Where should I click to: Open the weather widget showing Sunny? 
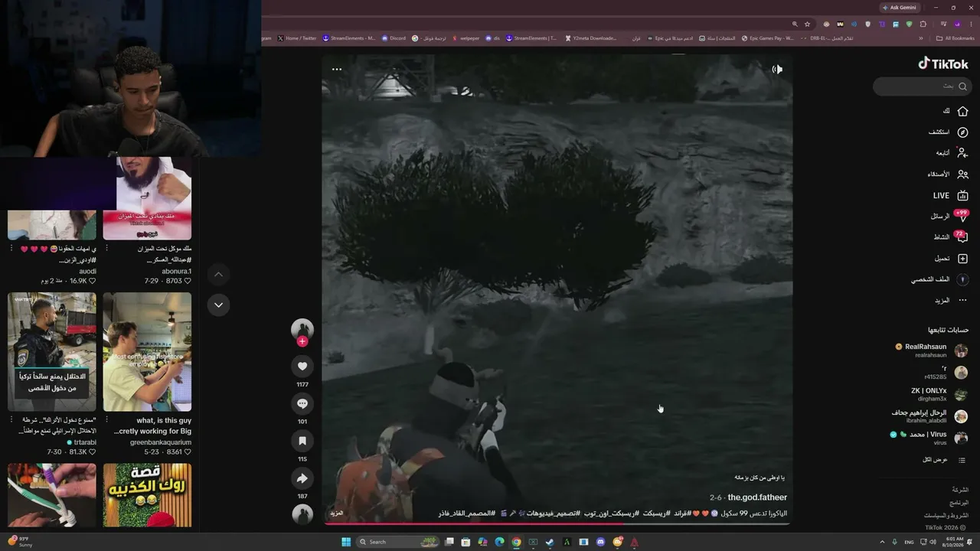pos(18,542)
